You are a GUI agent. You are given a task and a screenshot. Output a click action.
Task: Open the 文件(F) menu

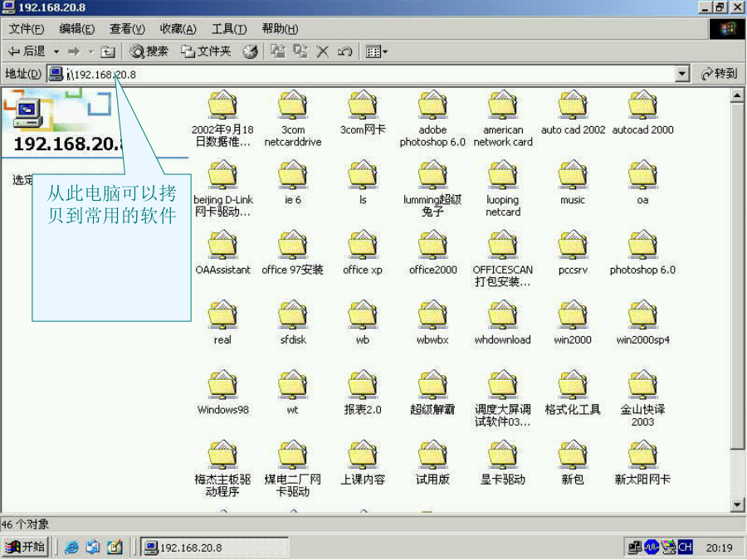tap(27, 29)
